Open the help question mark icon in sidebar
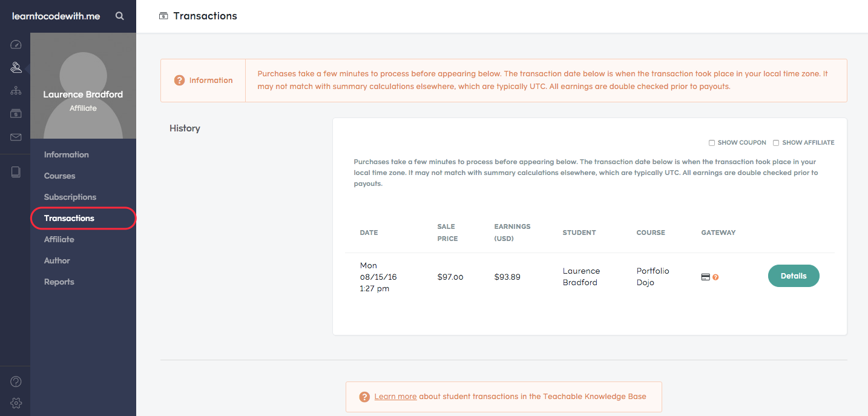 coord(16,381)
